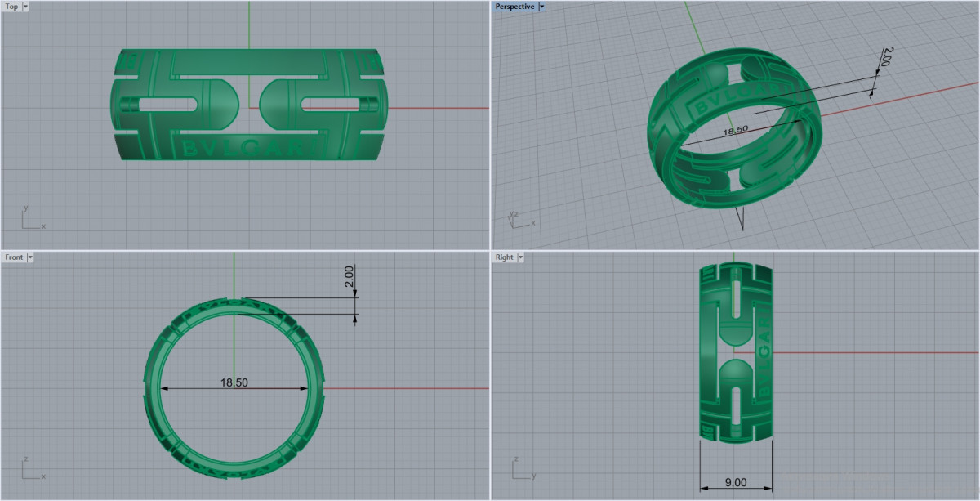Open the Top viewport dropdown arrow
This screenshot has width=980, height=501.
point(25,7)
